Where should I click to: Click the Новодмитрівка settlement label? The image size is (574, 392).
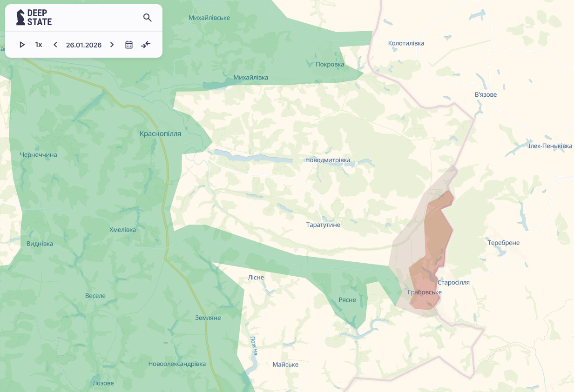pyautogui.click(x=327, y=160)
